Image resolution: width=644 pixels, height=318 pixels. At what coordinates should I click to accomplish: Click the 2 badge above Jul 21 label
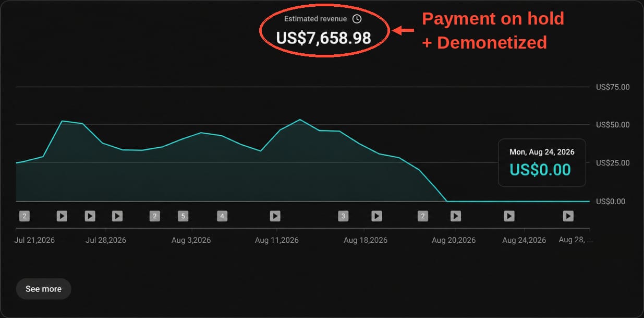[x=24, y=216]
